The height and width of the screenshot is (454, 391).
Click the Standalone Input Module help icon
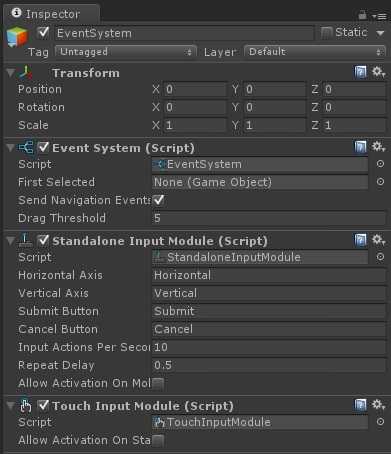click(360, 240)
